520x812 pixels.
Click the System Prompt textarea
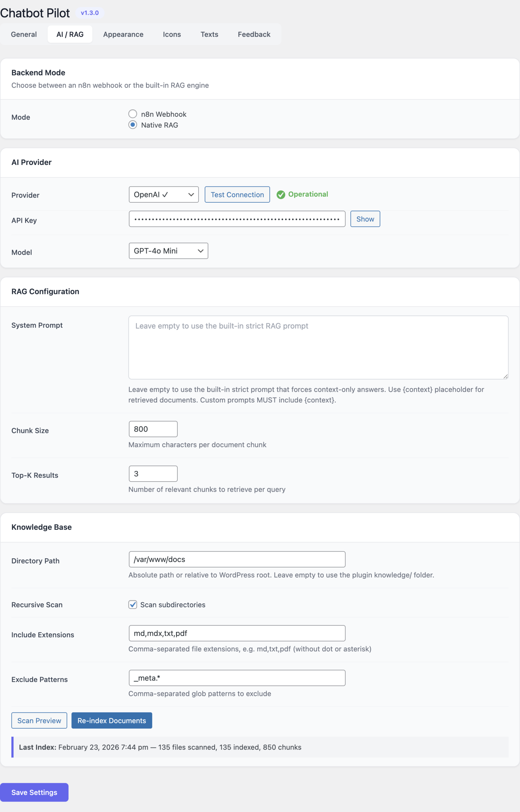318,348
